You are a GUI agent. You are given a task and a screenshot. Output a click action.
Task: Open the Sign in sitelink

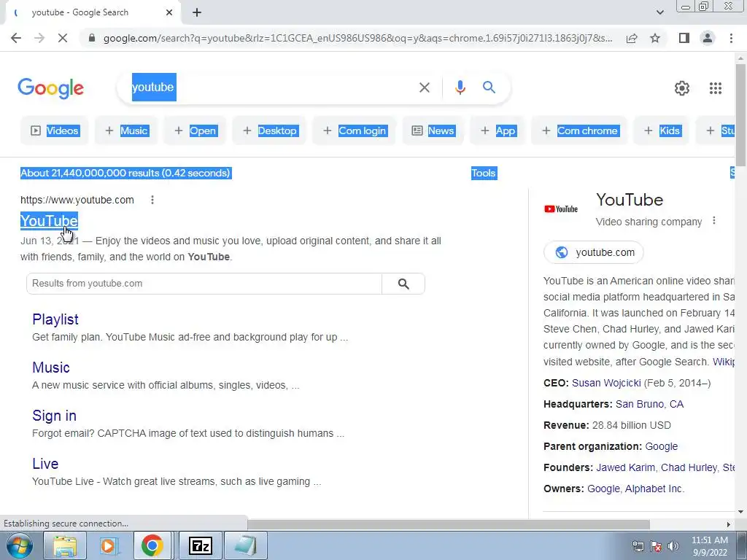pyautogui.click(x=54, y=416)
